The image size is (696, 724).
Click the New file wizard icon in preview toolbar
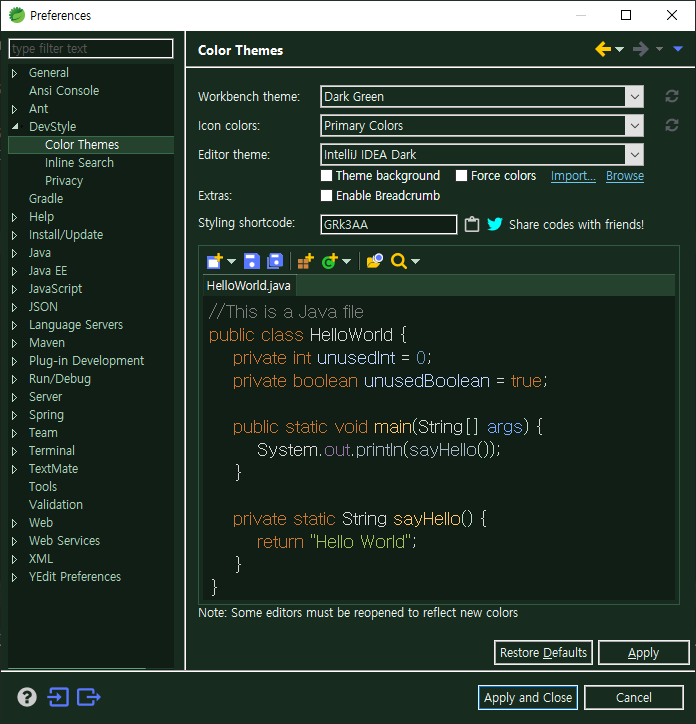pos(215,261)
